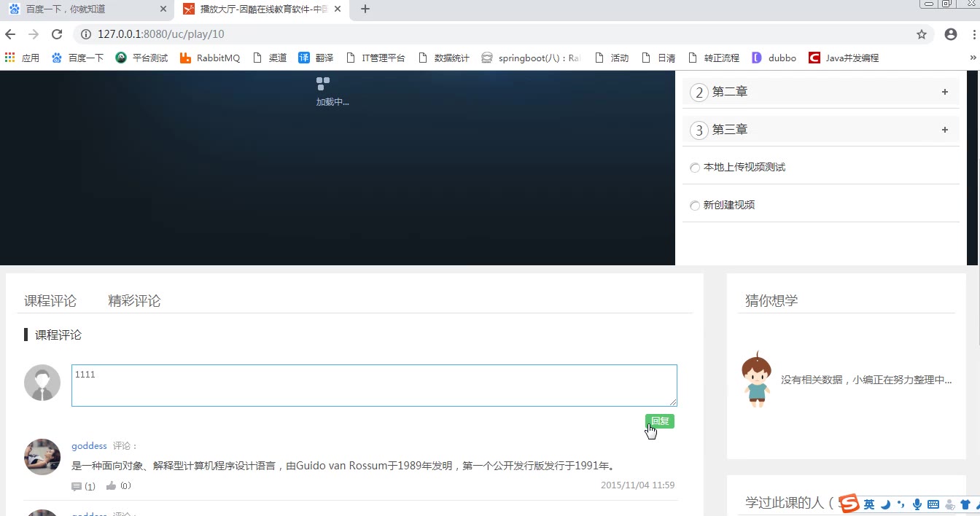Click the cartoon boy mascot image

(x=756, y=379)
